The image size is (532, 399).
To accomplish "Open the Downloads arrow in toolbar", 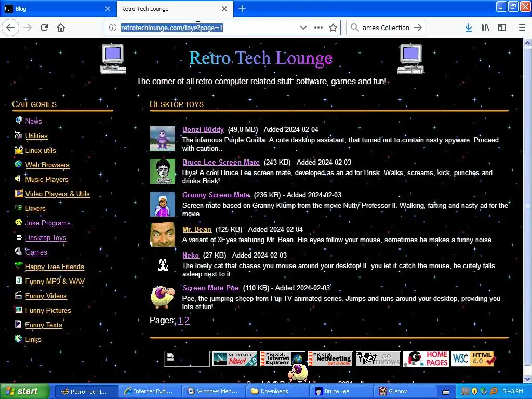I will 469,28.
